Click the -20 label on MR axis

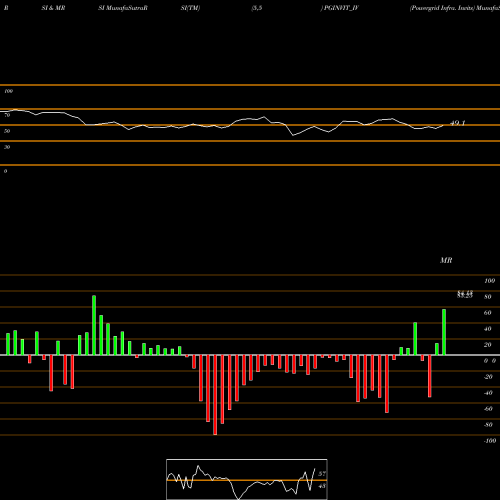488,377
